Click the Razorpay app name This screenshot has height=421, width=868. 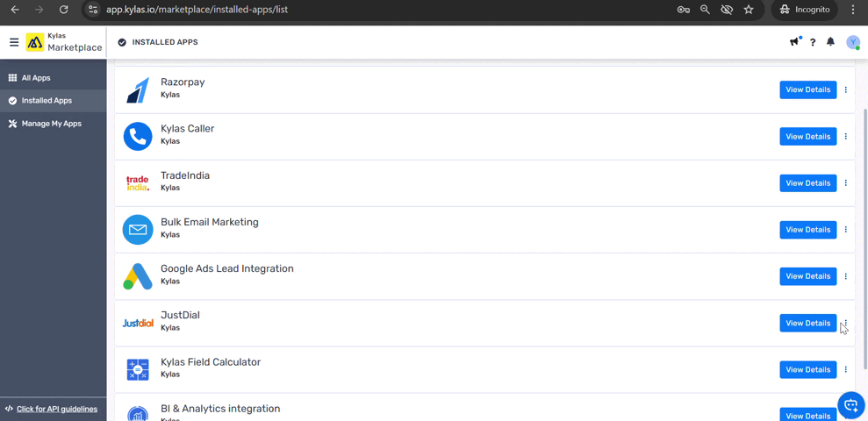(x=183, y=82)
